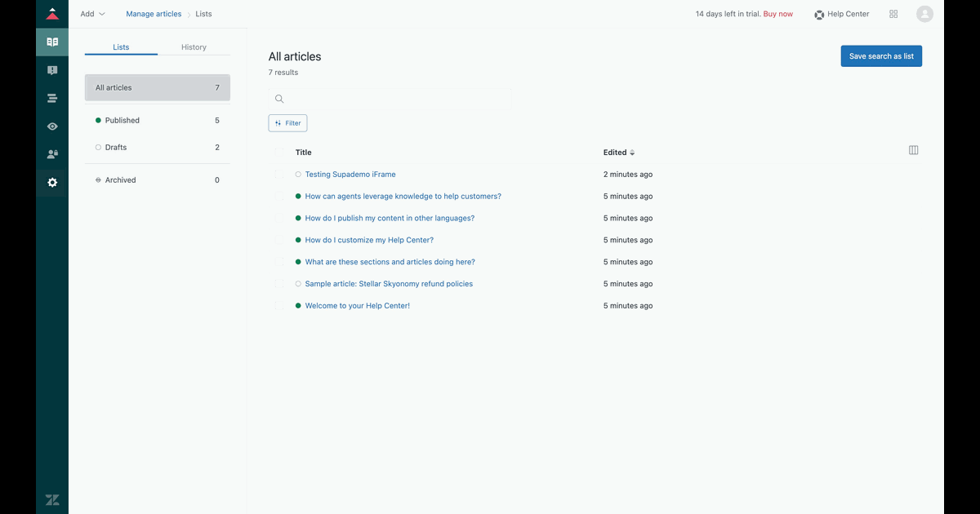Screen dimensions: 980x514
Task: Click published dot of Welcome to your Help Center
Action: click(298, 306)
